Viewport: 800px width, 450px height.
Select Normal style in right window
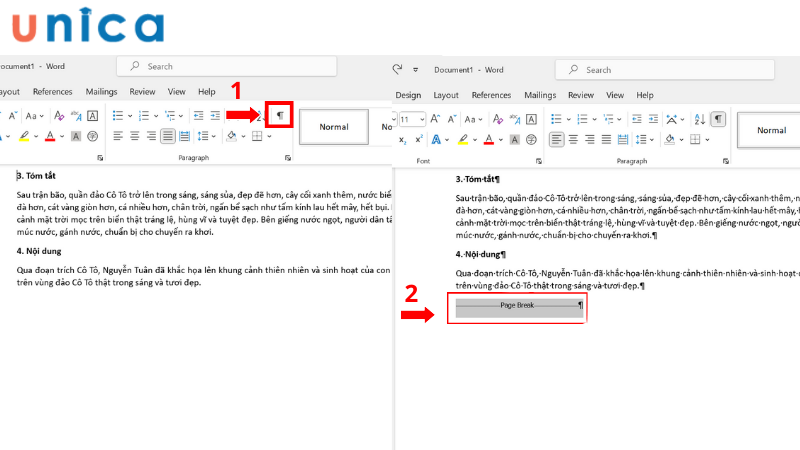[769, 131]
